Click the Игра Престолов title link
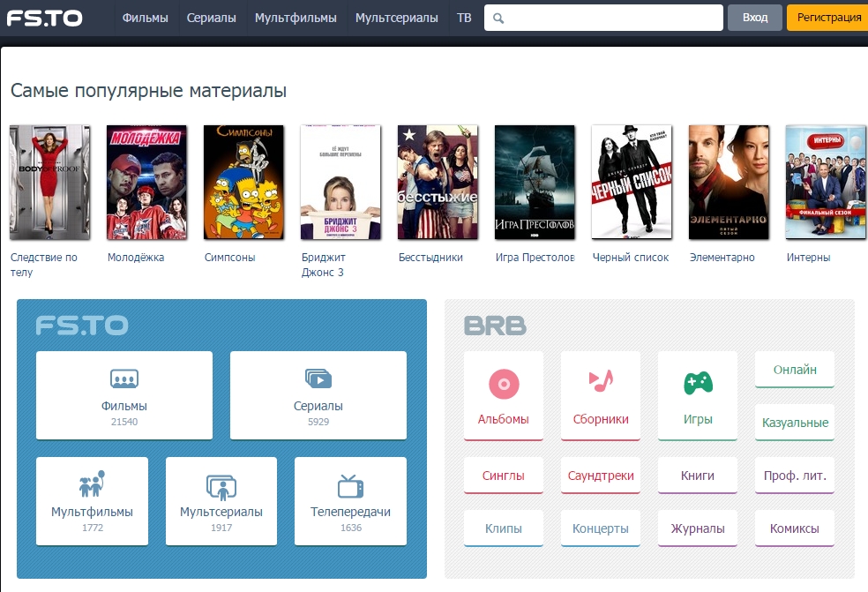Image resolution: width=868 pixels, height=592 pixels. (x=535, y=258)
